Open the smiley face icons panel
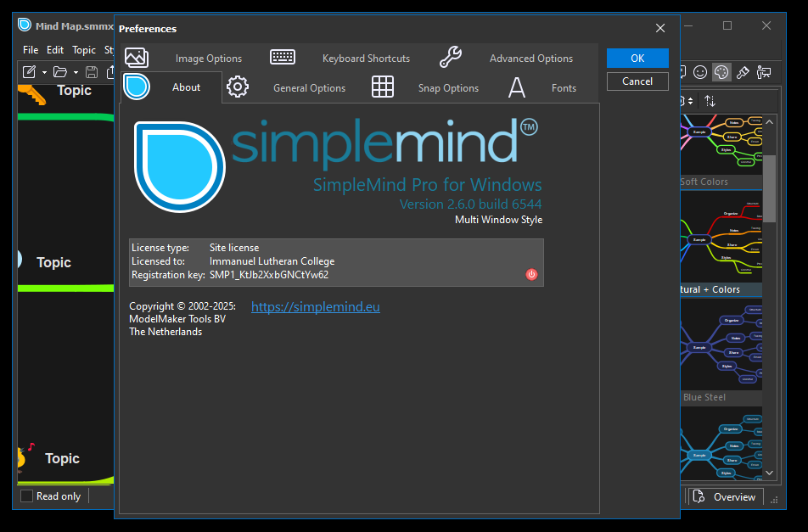The image size is (808, 532). [x=699, y=73]
